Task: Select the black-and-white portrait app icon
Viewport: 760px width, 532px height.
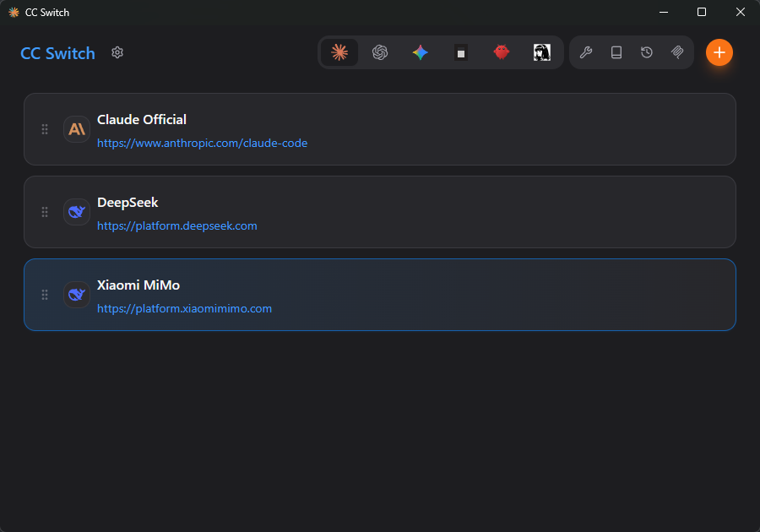Action: 542,52
